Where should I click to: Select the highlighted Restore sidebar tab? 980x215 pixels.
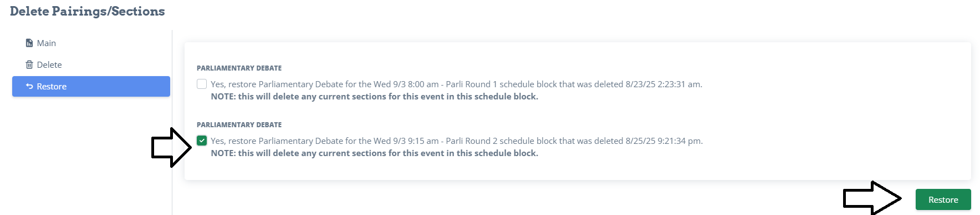[x=91, y=86]
